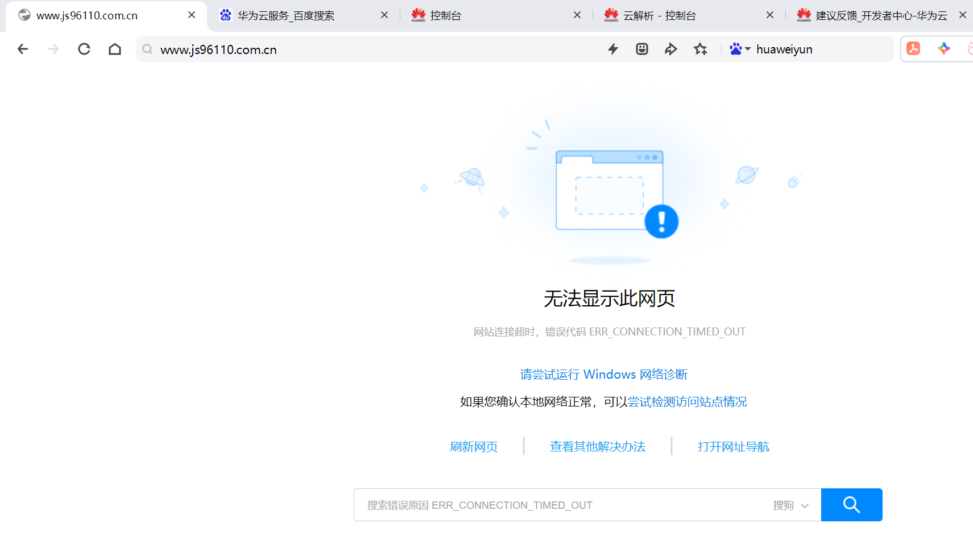Screen dimensions: 973x560
Task: Click the lightning quick-access icon in the toolbar
Action: point(612,49)
